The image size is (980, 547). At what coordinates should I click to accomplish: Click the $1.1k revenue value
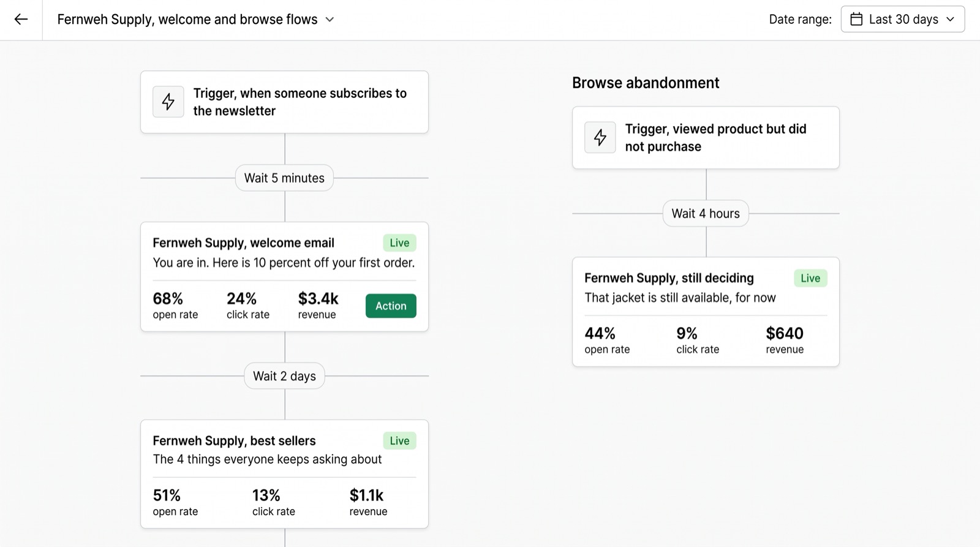[x=366, y=496]
